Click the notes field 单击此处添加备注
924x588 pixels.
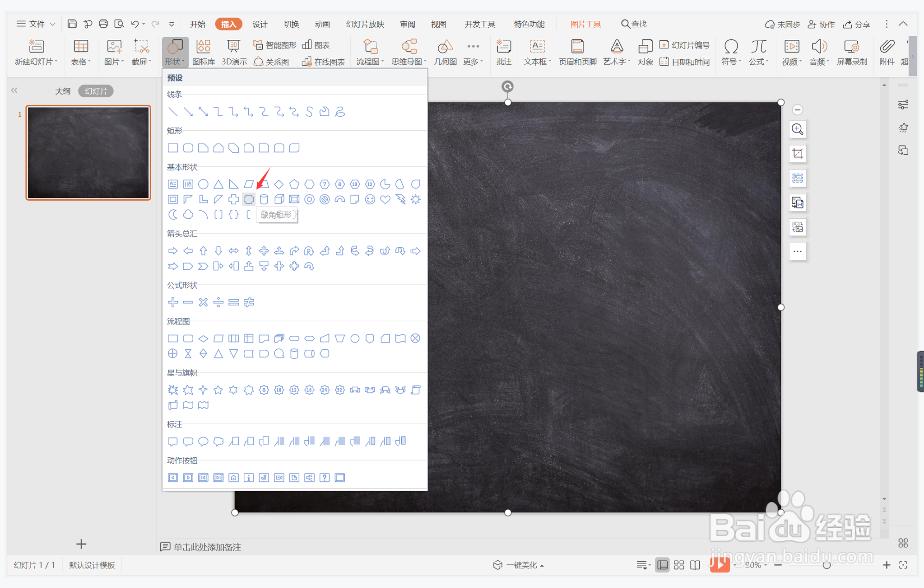(207, 547)
